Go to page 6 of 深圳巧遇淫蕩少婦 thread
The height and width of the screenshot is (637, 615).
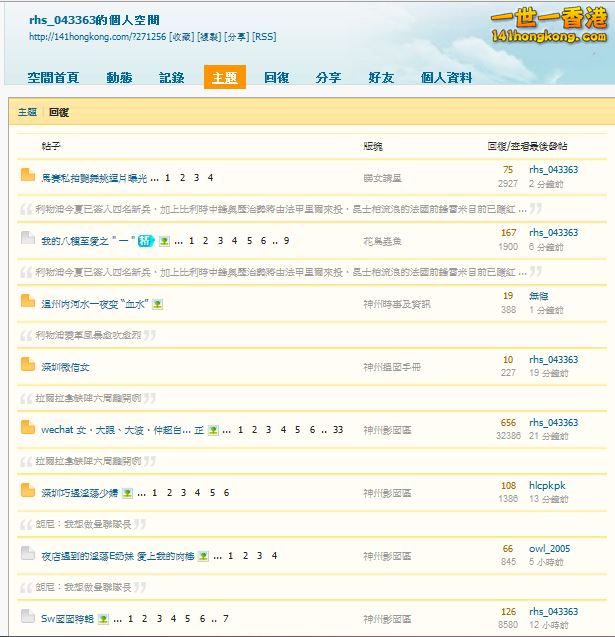click(x=226, y=493)
